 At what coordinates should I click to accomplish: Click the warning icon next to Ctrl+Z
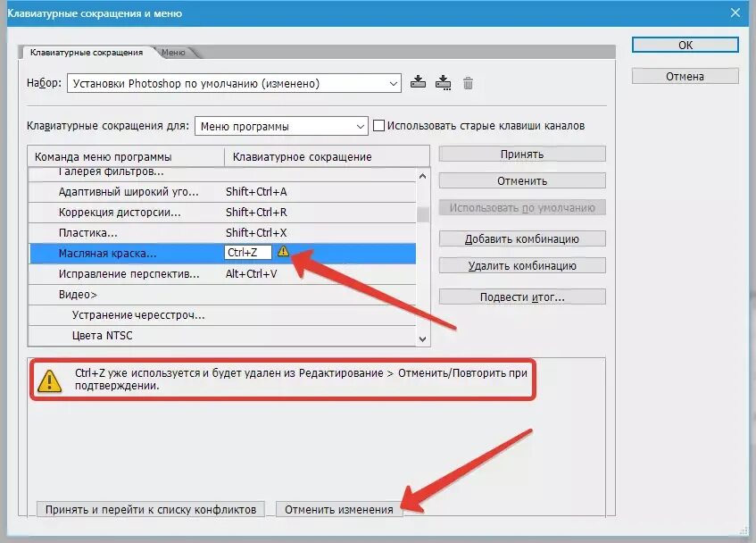(284, 251)
